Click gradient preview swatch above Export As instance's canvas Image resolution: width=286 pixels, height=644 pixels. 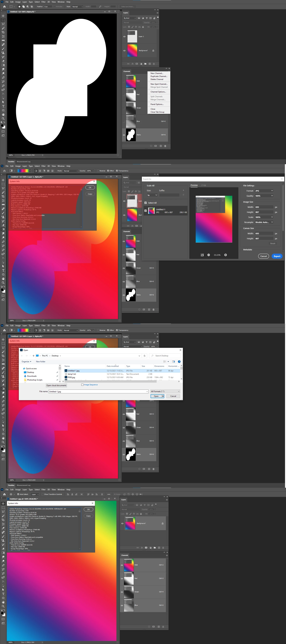point(23,171)
